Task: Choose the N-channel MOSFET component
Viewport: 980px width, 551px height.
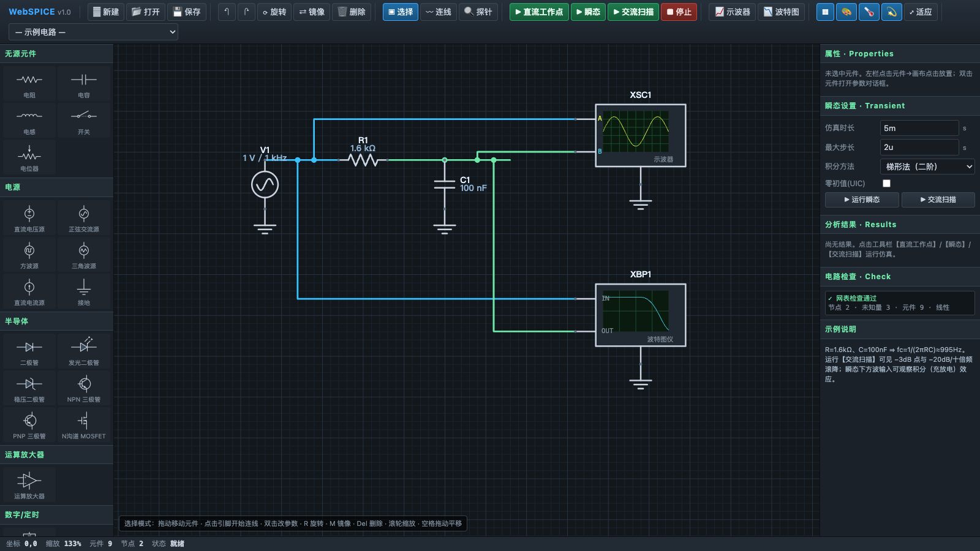Action: coord(84,425)
